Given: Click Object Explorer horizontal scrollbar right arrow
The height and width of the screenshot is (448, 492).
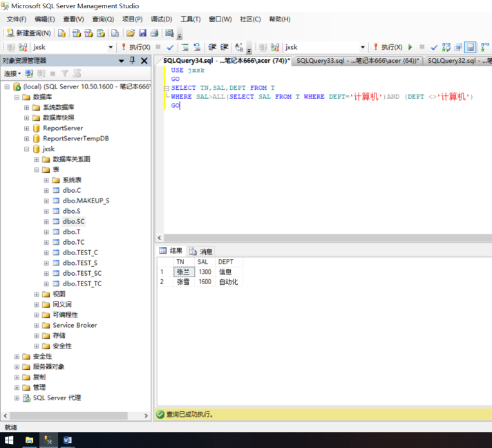Looking at the screenshot, I should (x=146, y=416).
